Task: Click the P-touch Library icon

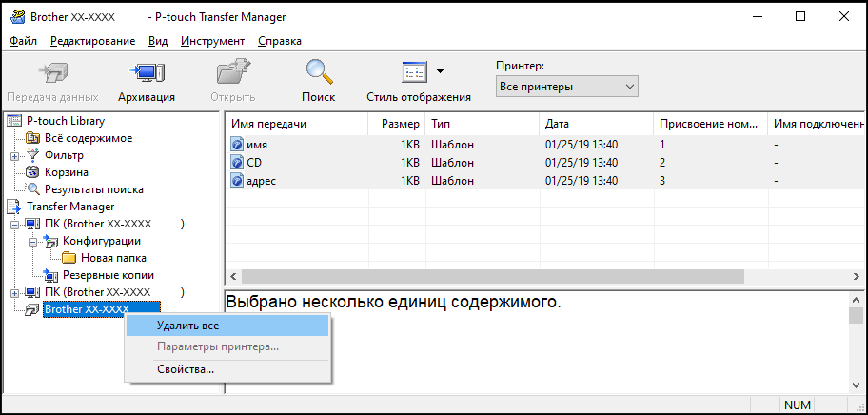Action: point(14,121)
